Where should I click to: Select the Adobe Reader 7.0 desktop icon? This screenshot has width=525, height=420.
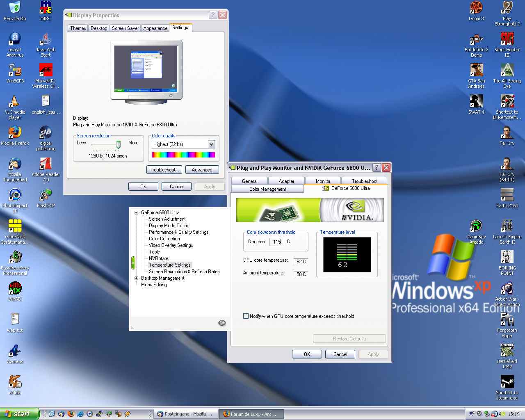point(46,169)
